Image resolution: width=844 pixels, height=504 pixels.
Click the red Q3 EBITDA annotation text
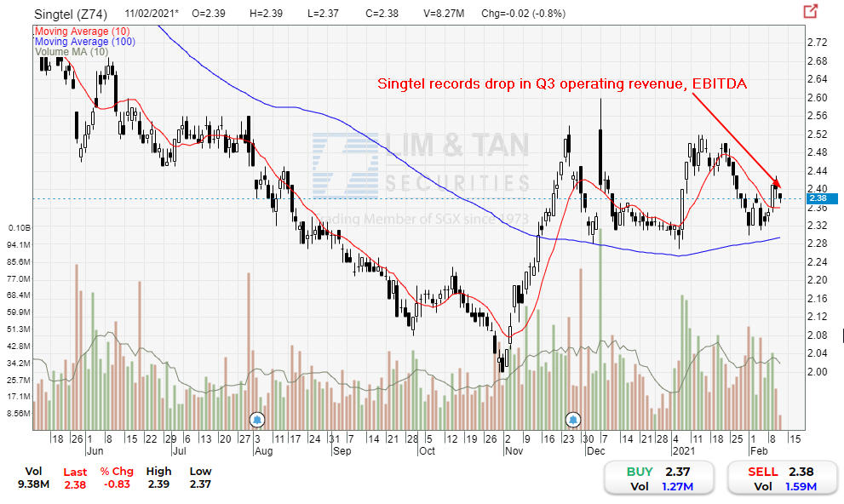pos(562,83)
